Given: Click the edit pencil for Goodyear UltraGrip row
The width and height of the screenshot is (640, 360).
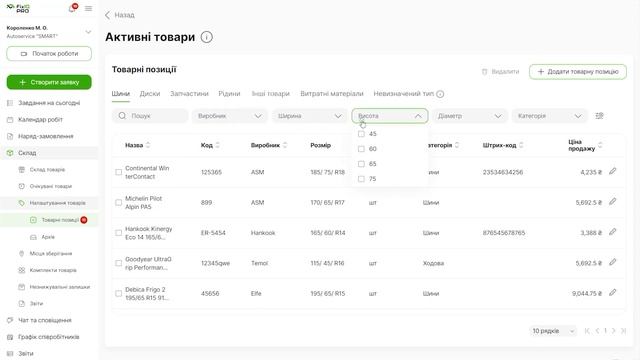Looking at the screenshot, I should pyautogui.click(x=612, y=262).
